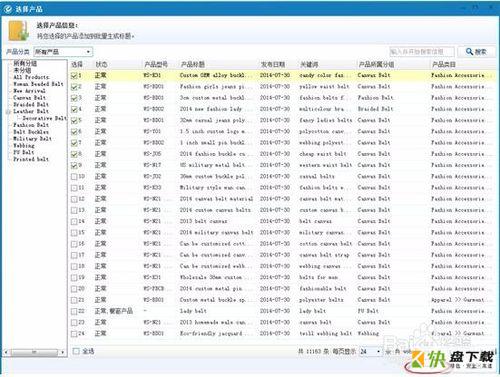Select New Arrival in the group tree

29,91
